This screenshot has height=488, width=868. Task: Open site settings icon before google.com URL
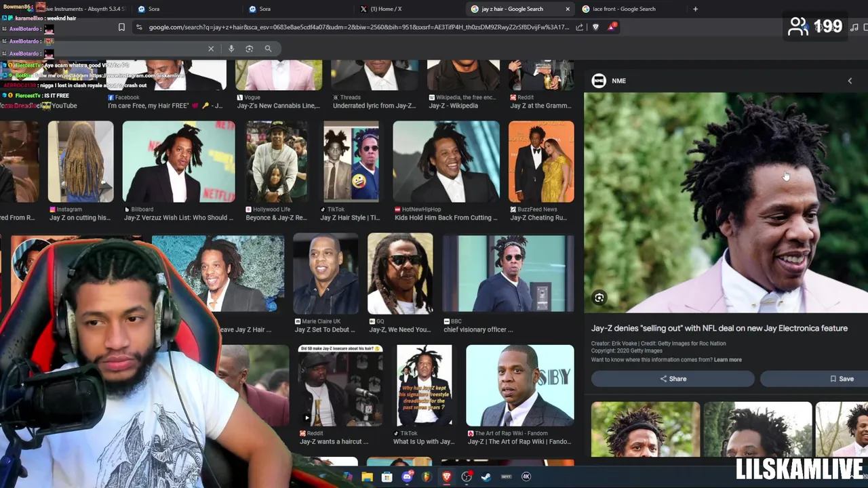pyautogui.click(x=139, y=27)
